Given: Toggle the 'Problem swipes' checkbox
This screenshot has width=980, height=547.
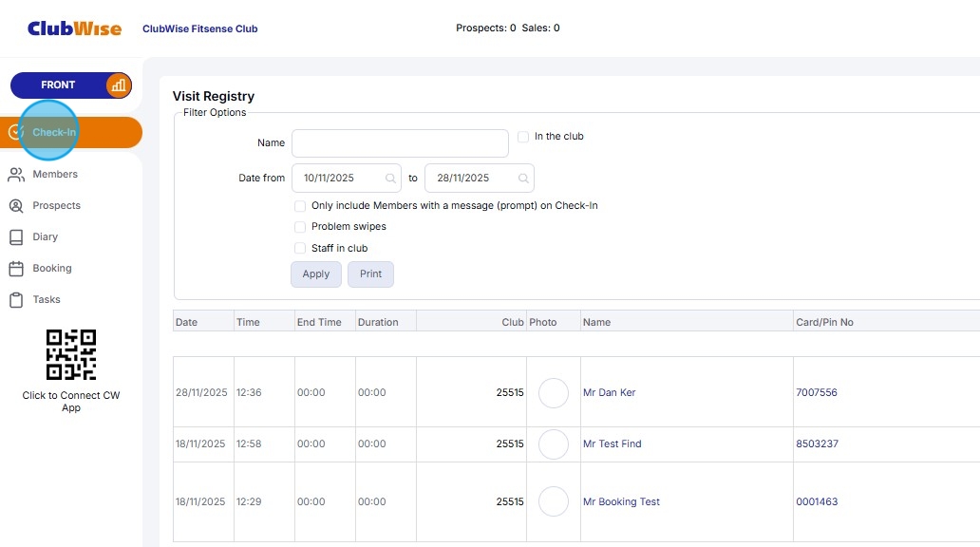Looking at the screenshot, I should point(300,226).
